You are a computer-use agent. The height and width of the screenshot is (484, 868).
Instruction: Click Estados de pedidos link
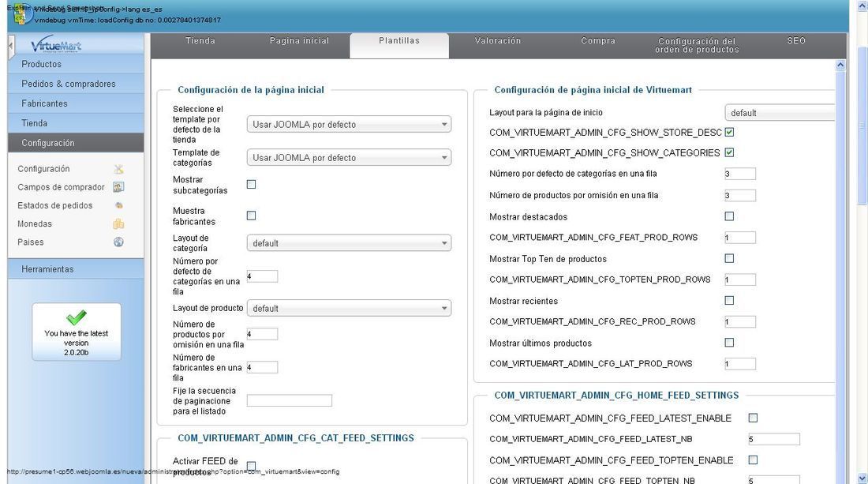(x=54, y=205)
